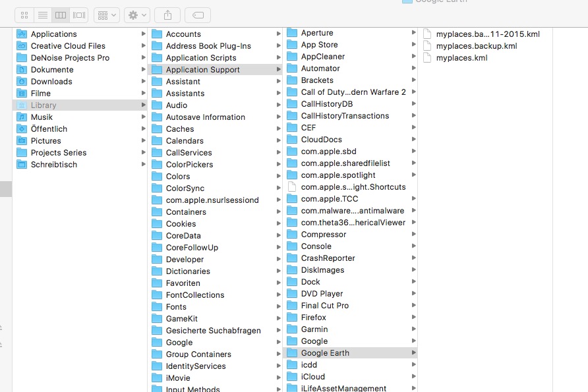Open com.apple.s…ight.Shortcuts file
Screen dimensions: 588x392
[x=353, y=187]
